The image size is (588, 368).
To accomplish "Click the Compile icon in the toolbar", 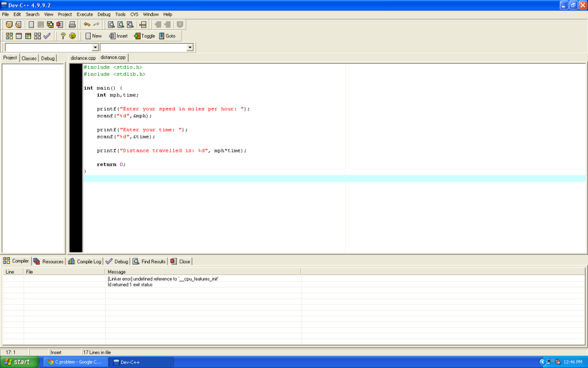I will pyautogui.click(x=9, y=36).
